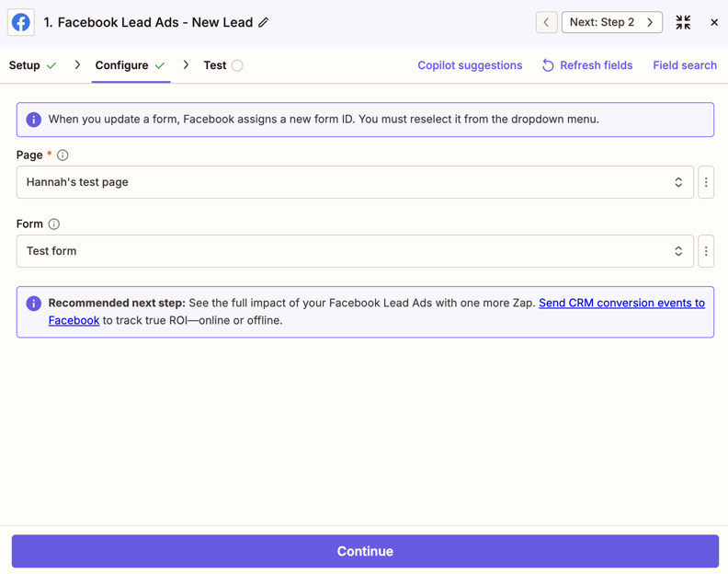Open the Form dropdown (Test form)

(355, 251)
